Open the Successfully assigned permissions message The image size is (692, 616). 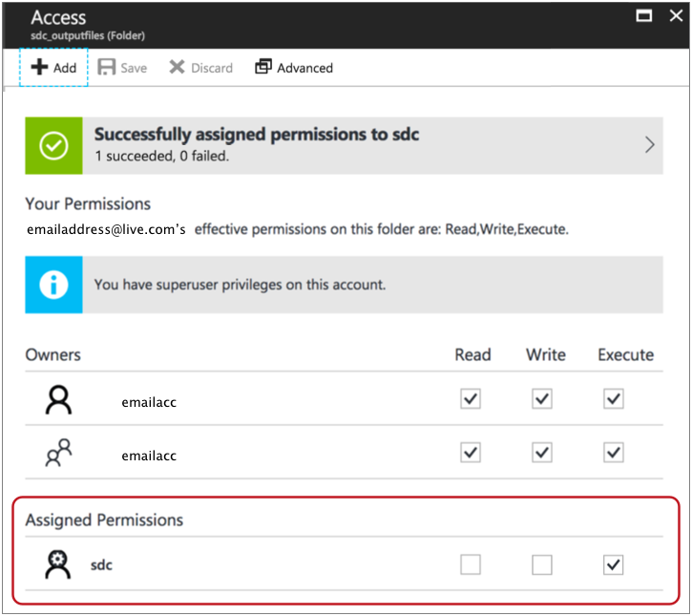256,135
